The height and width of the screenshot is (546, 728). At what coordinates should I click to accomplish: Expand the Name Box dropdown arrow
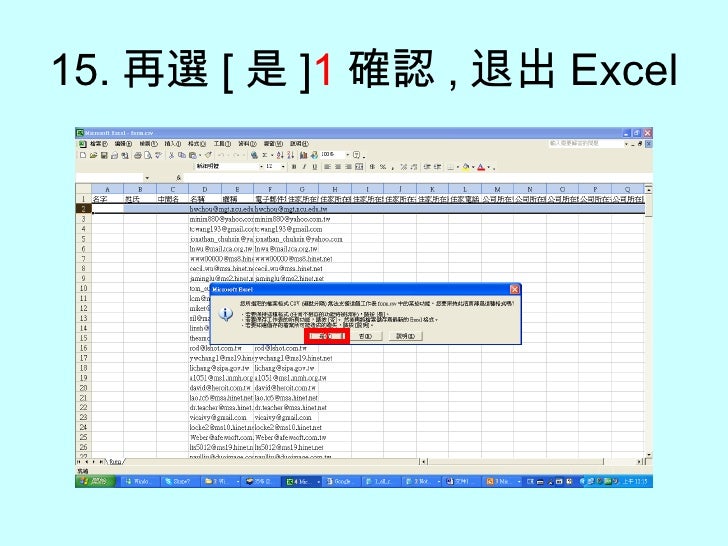point(147,178)
